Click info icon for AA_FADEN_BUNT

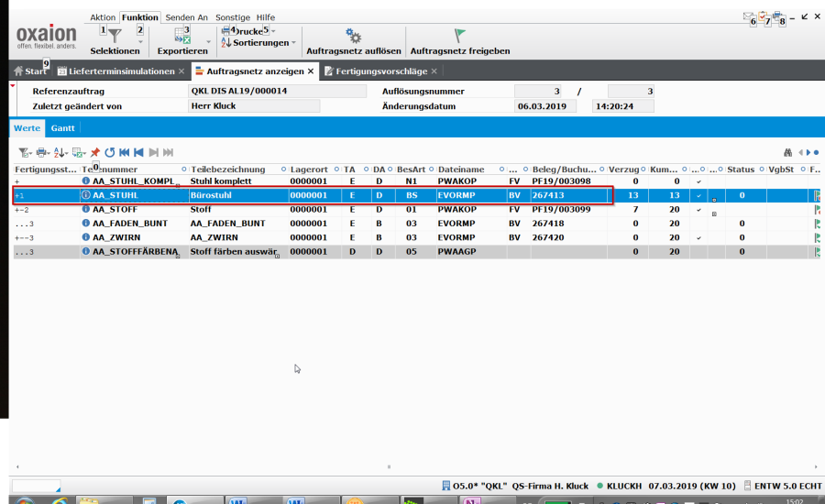coord(86,223)
